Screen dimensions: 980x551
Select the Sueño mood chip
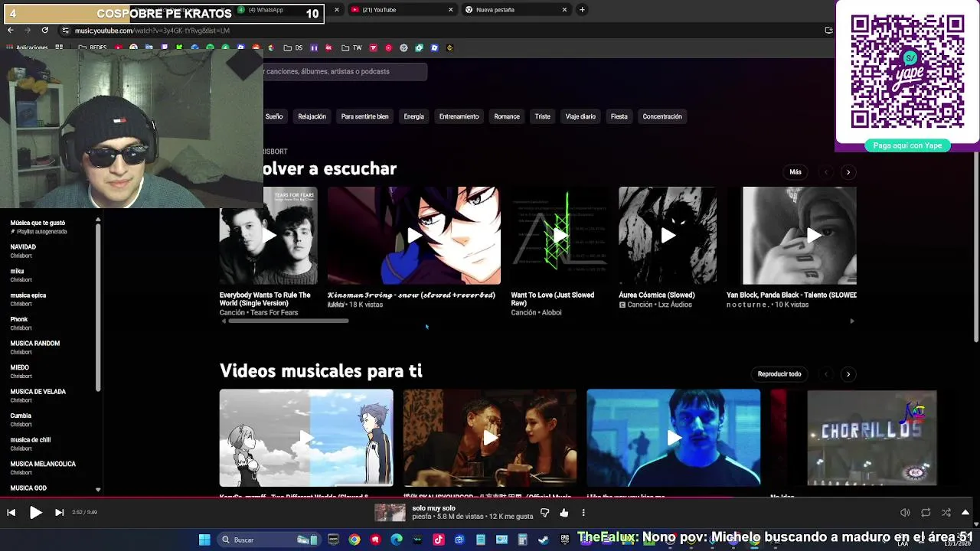[273, 116]
